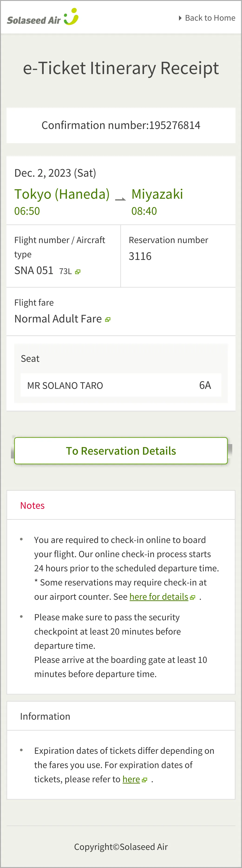Screen dimensions: 242x868
Task: Click the green smile mark beside Solaseed Air
Action: pyautogui.click(x=72, y=17)
